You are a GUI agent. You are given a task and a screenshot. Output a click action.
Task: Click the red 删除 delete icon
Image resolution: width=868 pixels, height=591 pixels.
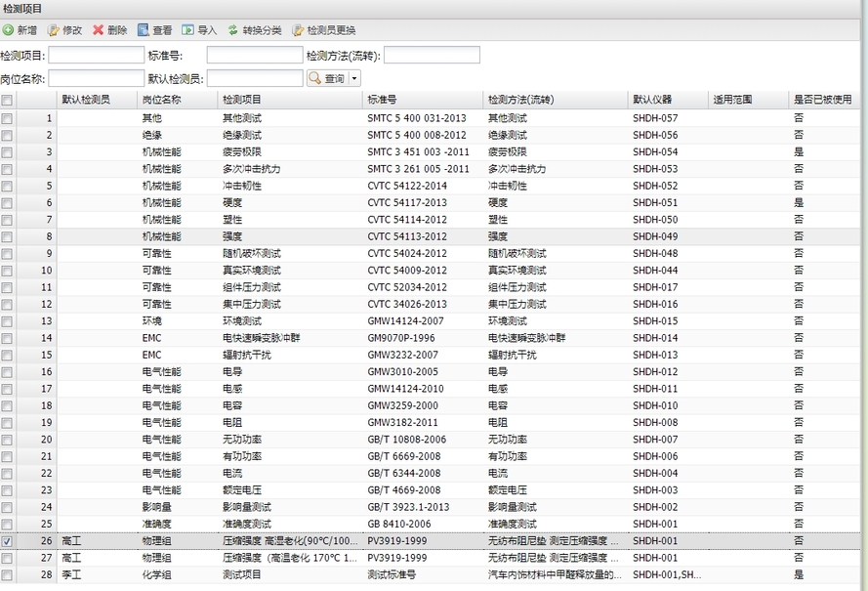(98, 30)
